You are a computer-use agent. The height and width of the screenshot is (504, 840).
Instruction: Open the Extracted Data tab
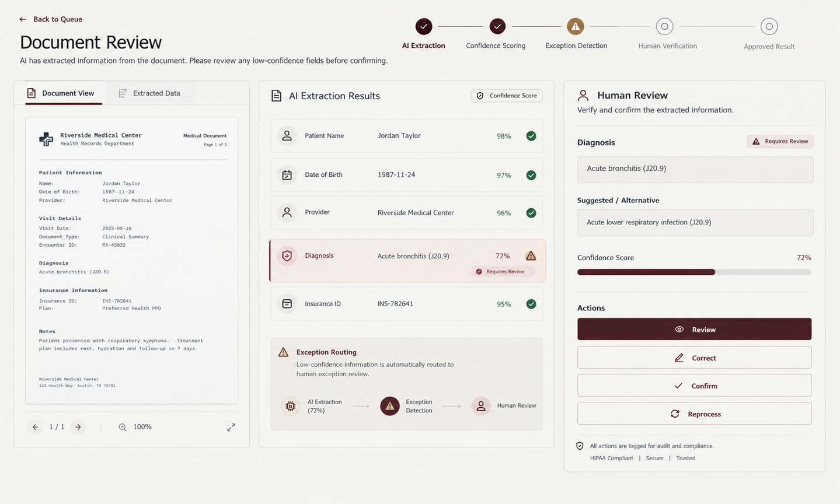tap(149, 93)
